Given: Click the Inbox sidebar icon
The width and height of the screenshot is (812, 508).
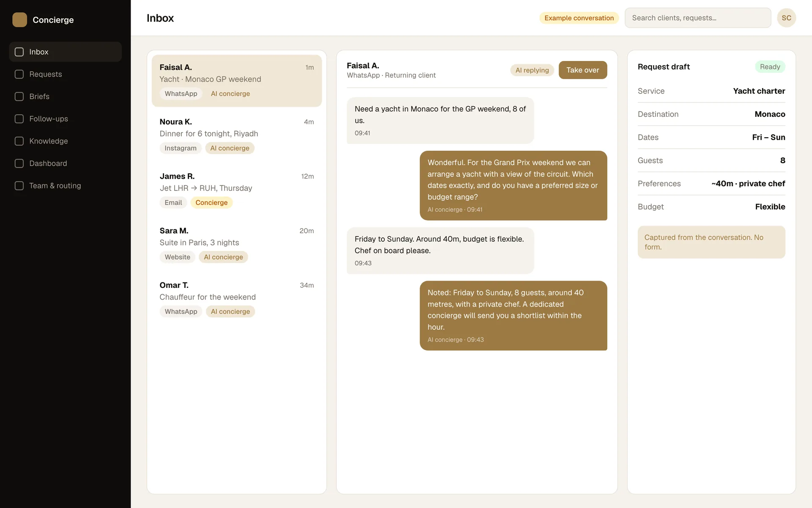Looking at the screenshot, I should pyautogui.click(x=19, y=52).
